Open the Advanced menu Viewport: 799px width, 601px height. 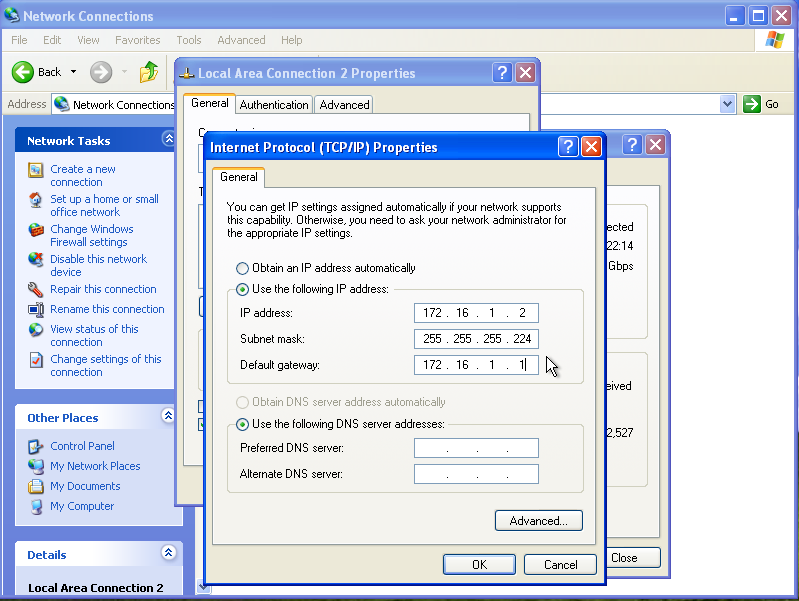point(242,40)
